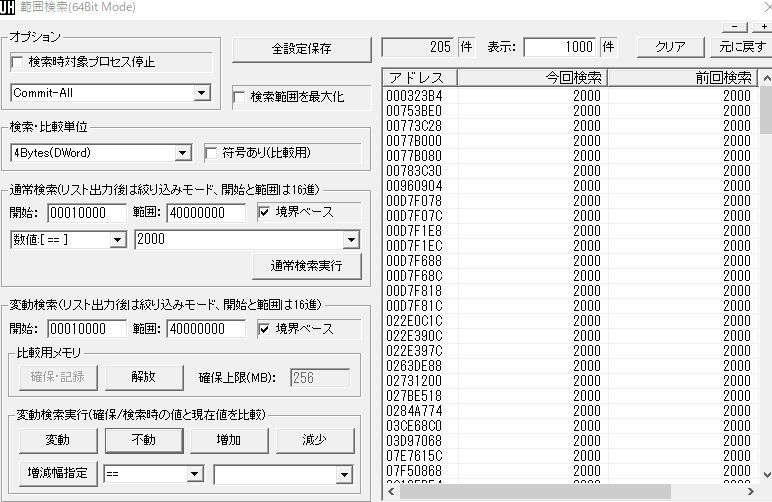Toggle 検索時対象プロセス停止 checkbox
This screenshot has height=502, width=772.
click(x=17, y=62)
